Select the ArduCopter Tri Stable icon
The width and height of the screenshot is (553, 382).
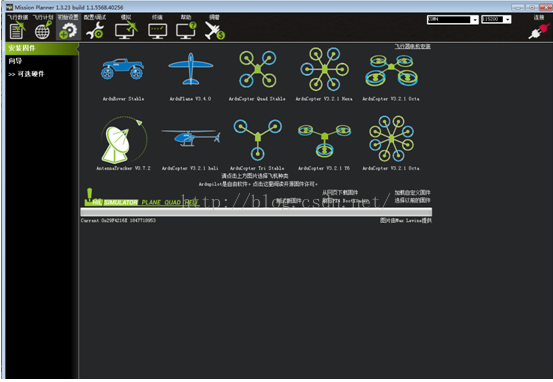[x=257, y=139]
